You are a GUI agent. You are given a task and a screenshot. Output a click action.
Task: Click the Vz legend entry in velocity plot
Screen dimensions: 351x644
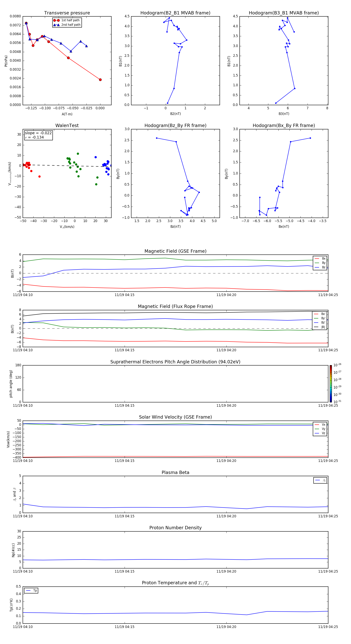320,433
